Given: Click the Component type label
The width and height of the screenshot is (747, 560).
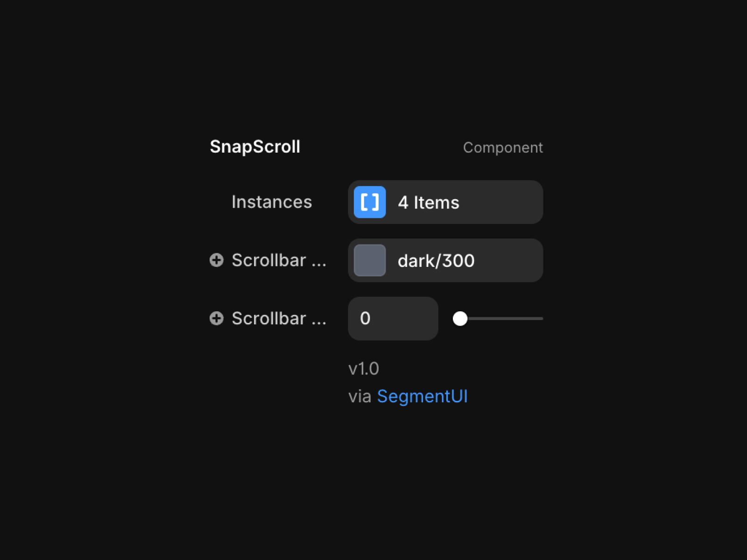Looking at the screenshot, I should click(503, 147).
